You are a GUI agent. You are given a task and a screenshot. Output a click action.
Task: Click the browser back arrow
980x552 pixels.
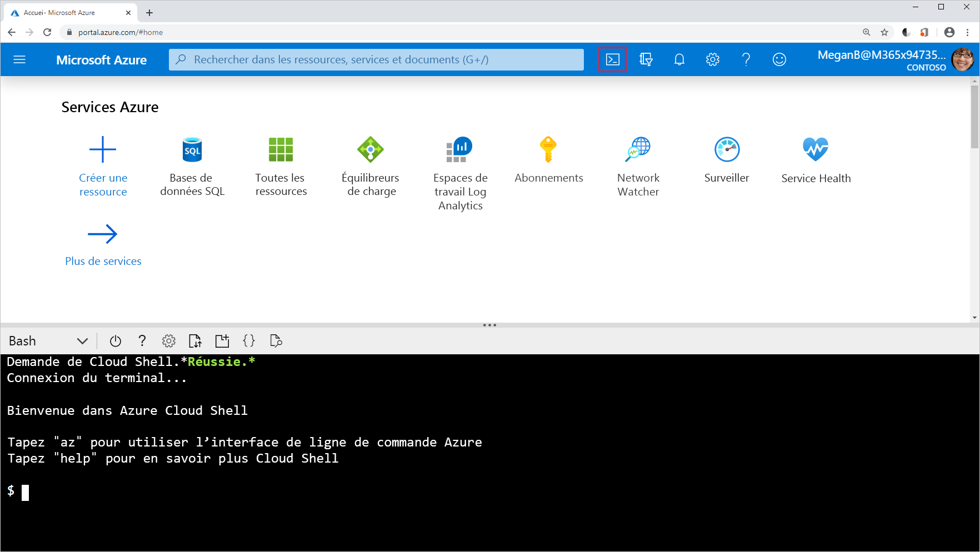pyautogui.click(x=12, y=32)
